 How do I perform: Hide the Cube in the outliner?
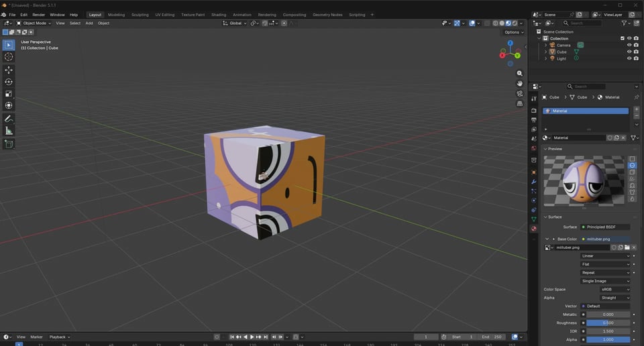[x=629, y=52]
